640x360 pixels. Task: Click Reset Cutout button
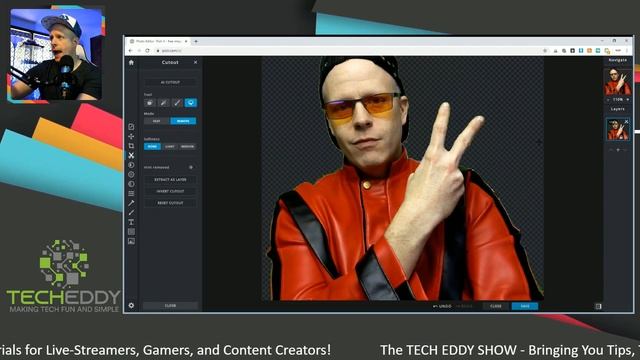coord(170,203)
